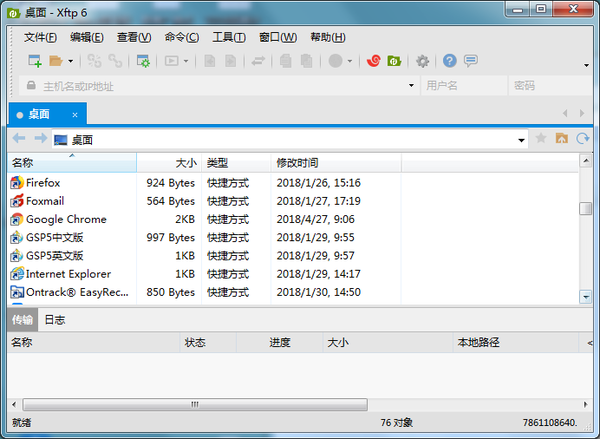
Task: Expand the grey circle dropdown arrow
Action: [x=350, y=61]
